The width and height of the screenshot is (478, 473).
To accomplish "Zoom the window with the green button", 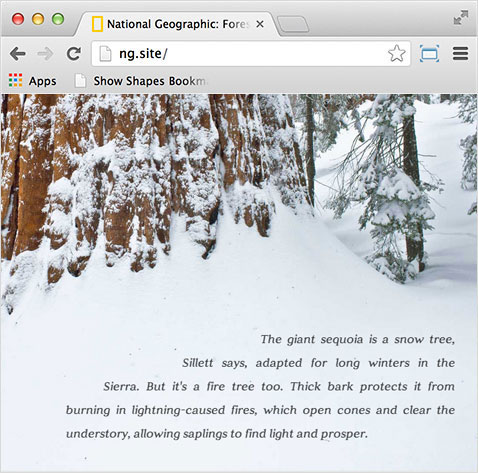I will (58, 19).
